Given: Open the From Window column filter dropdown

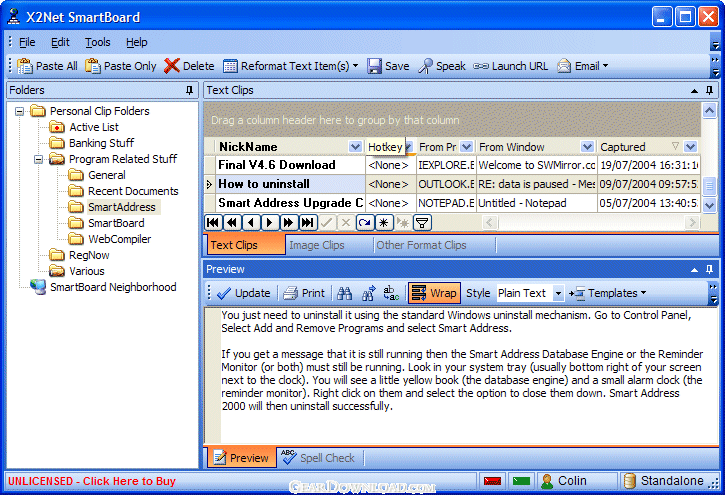Looking at the screenshot, I should click(587, 147).
